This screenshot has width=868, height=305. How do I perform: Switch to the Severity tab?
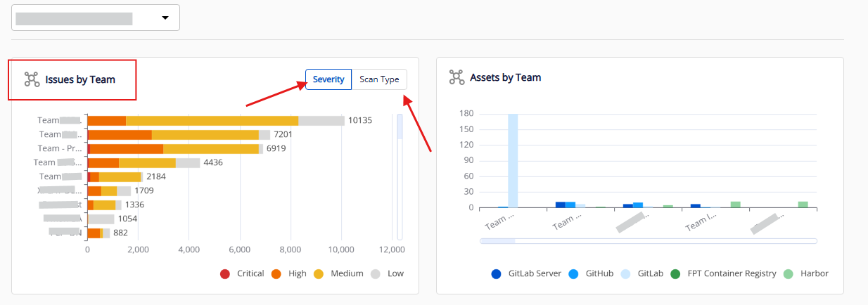point(328,79)
